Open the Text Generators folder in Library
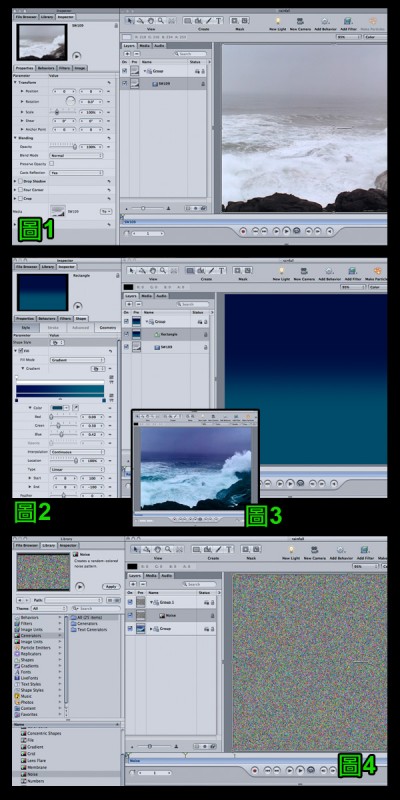The image size is (400, 800). 92,630
